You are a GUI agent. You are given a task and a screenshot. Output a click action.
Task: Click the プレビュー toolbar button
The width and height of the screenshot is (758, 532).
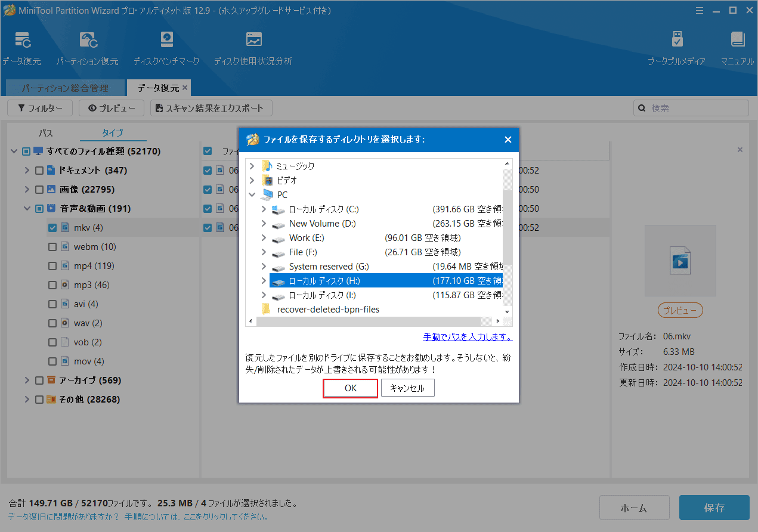(x=112, y=108)
